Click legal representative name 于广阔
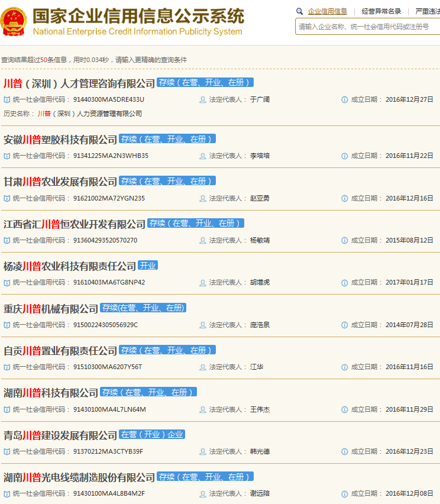The width and height of the screenshot is (440, 504). pyautogui.click(x=260, y=99)
